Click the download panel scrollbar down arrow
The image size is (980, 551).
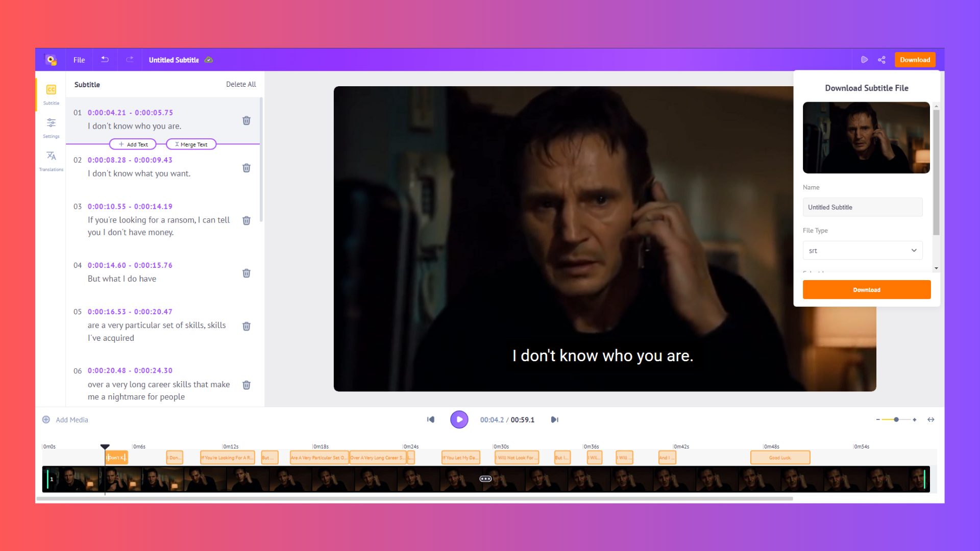[x=936, y=268]
